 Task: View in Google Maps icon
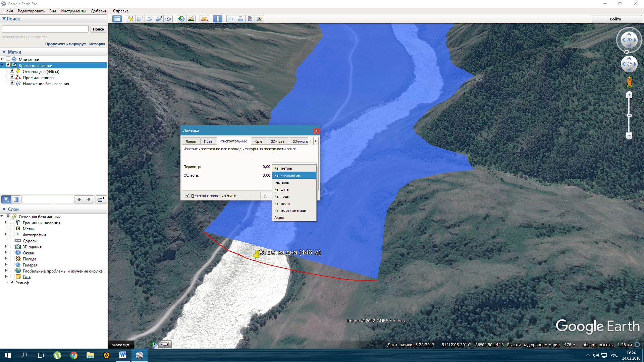click(x=259, y=19)
